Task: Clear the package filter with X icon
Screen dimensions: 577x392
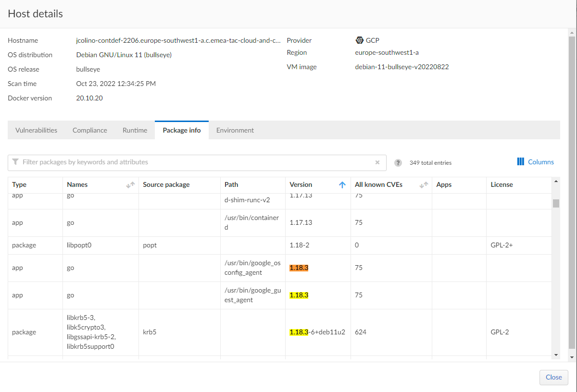Action: coord(377,162)
